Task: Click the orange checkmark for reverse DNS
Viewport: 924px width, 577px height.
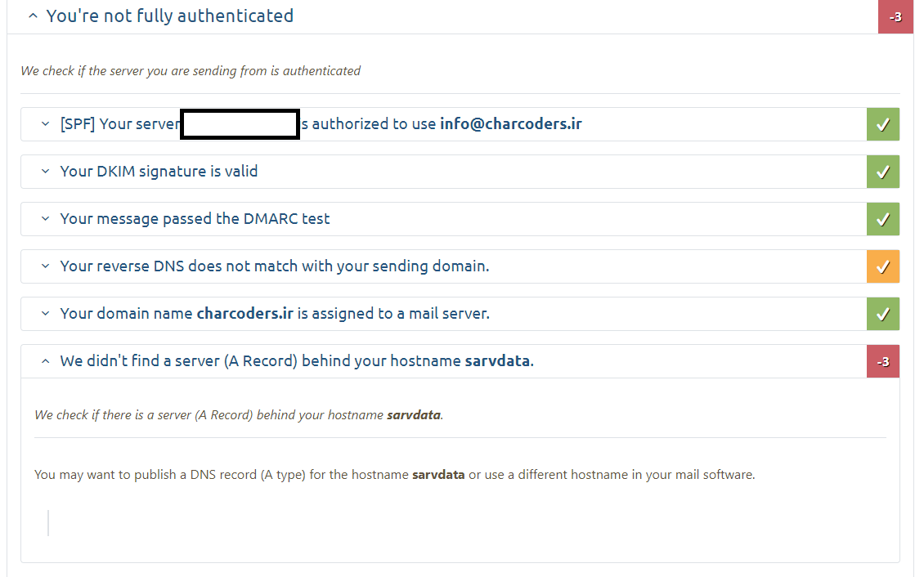Action: pos(883,266)
